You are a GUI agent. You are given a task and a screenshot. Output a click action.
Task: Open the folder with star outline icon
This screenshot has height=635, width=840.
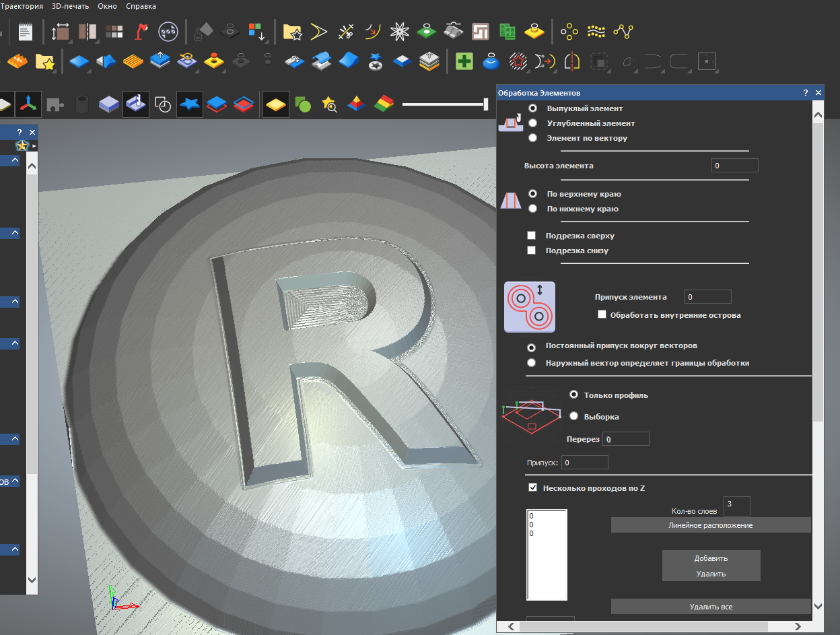[x=292, y=32]
